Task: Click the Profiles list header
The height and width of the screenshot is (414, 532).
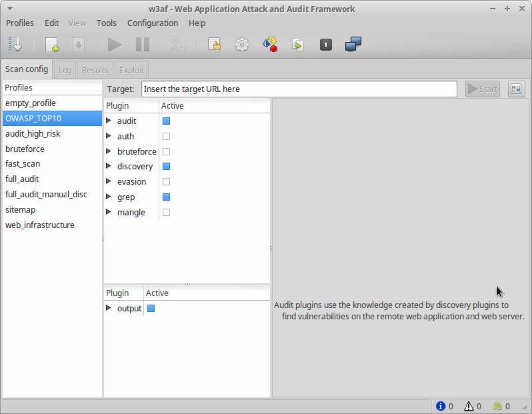Action: tap(52, 87)
